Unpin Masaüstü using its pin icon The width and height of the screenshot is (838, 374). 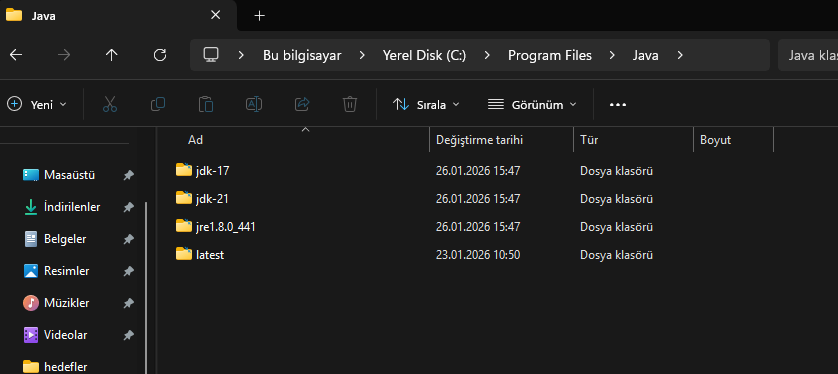[x=128, y=175]
